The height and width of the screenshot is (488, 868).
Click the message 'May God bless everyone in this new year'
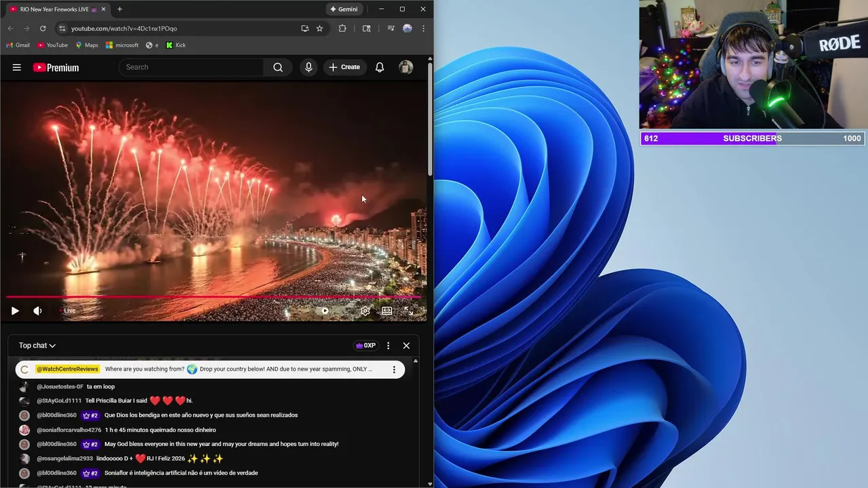[221, 444]
